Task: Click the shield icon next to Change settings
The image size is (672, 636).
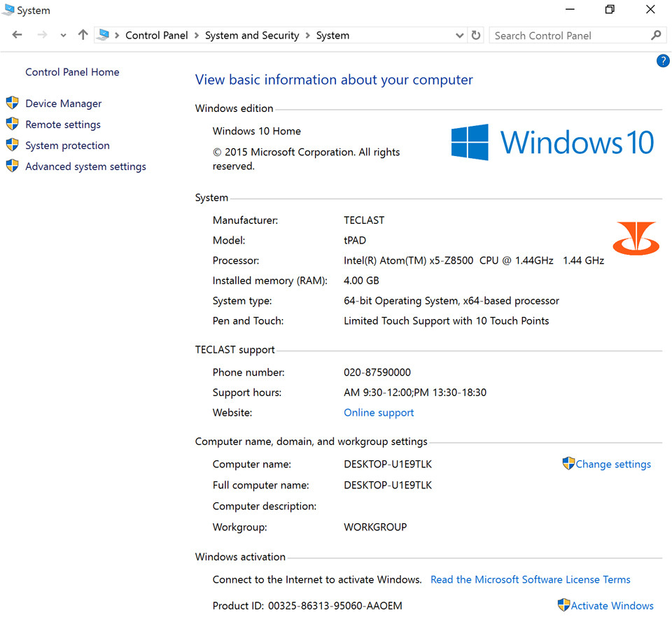Action: 568,463
